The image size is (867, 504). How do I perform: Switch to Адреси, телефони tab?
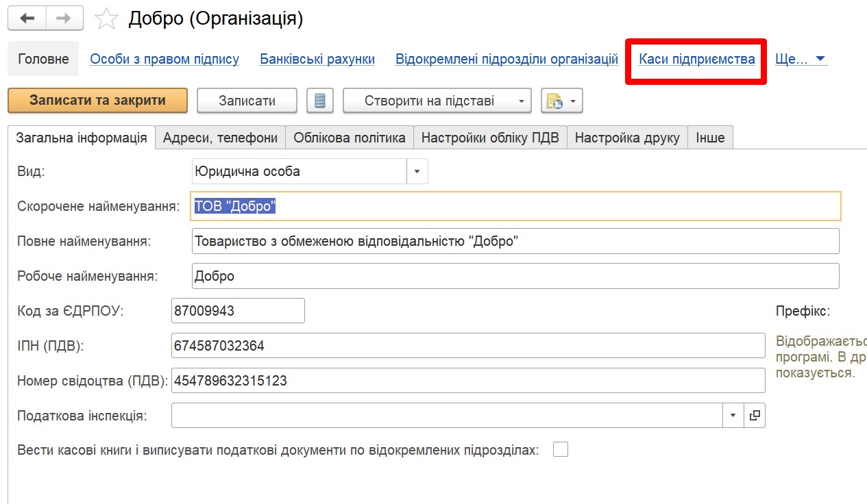point(220,138)
